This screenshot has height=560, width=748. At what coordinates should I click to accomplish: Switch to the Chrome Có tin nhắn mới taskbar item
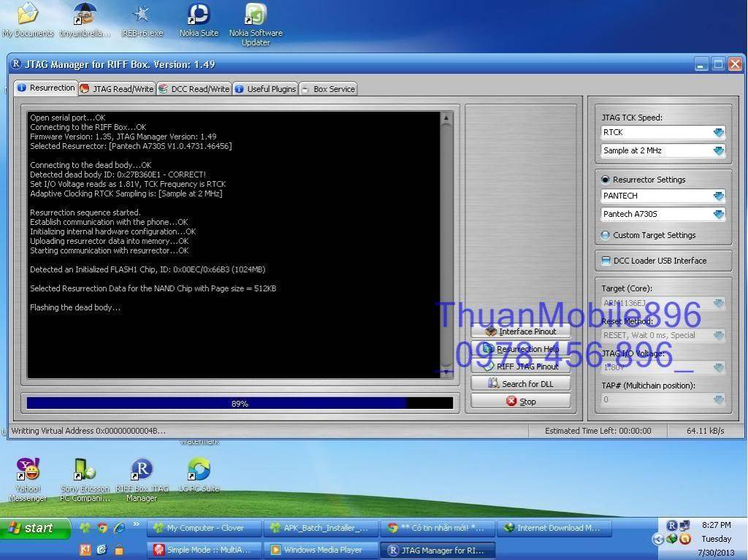438,528
